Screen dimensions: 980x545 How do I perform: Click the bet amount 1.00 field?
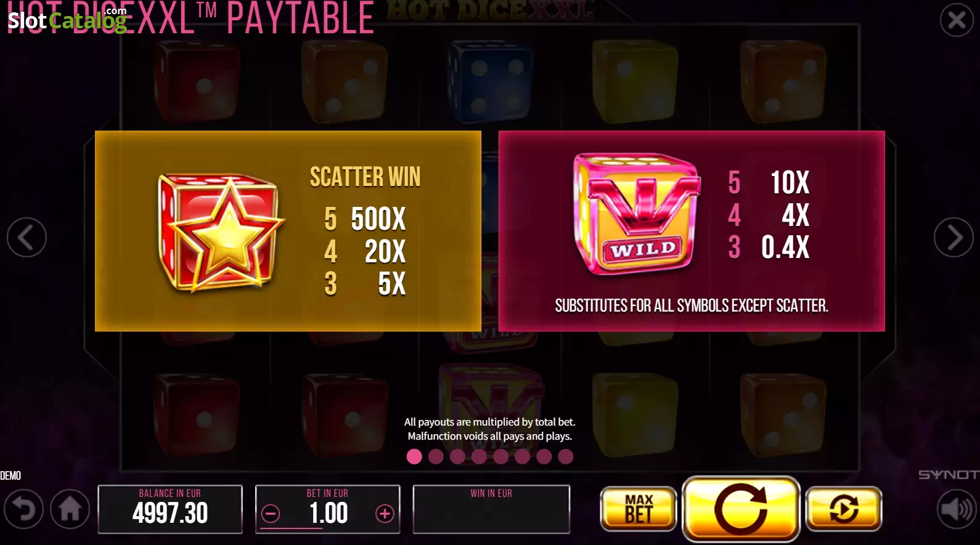(x=328, y=513)
